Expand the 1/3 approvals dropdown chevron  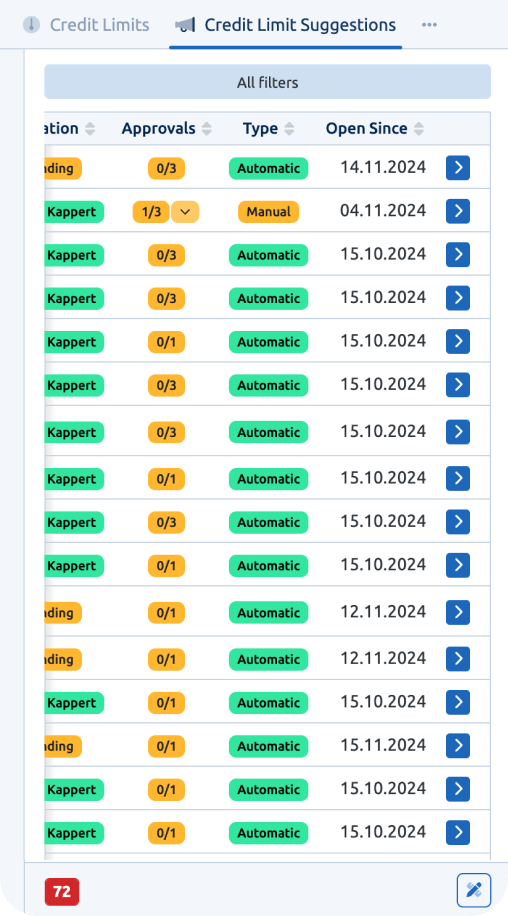185,212
